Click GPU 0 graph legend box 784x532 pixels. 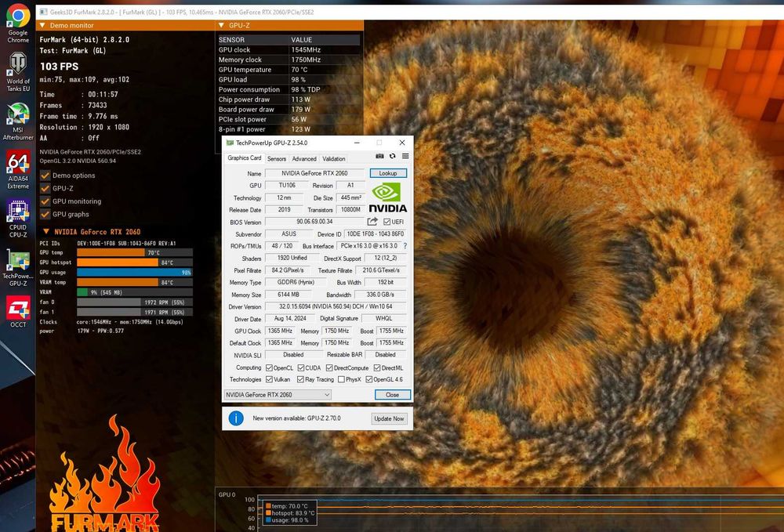coord(290,513)
